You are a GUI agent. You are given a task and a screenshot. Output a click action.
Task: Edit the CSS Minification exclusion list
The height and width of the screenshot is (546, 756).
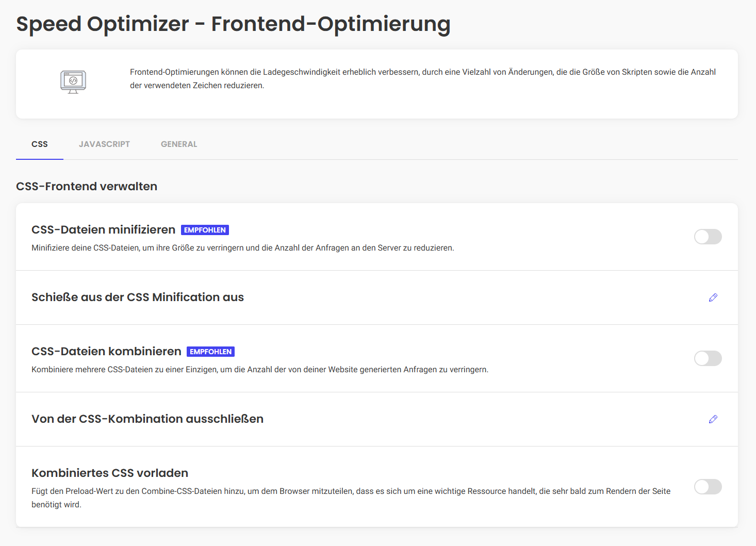coord(713,297)
